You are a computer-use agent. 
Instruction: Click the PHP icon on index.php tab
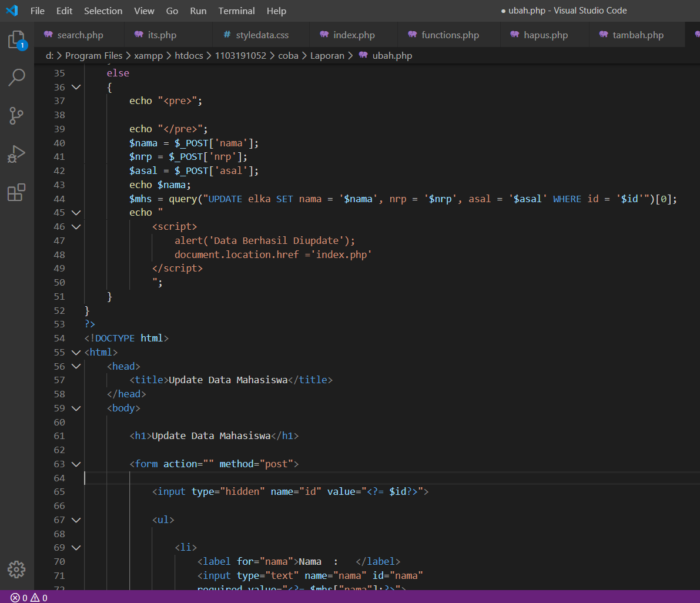(324, 34)
